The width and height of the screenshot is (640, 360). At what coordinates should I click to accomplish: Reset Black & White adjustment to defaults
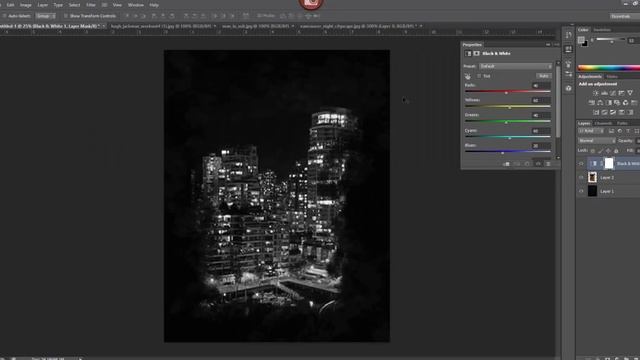(527, 164)
